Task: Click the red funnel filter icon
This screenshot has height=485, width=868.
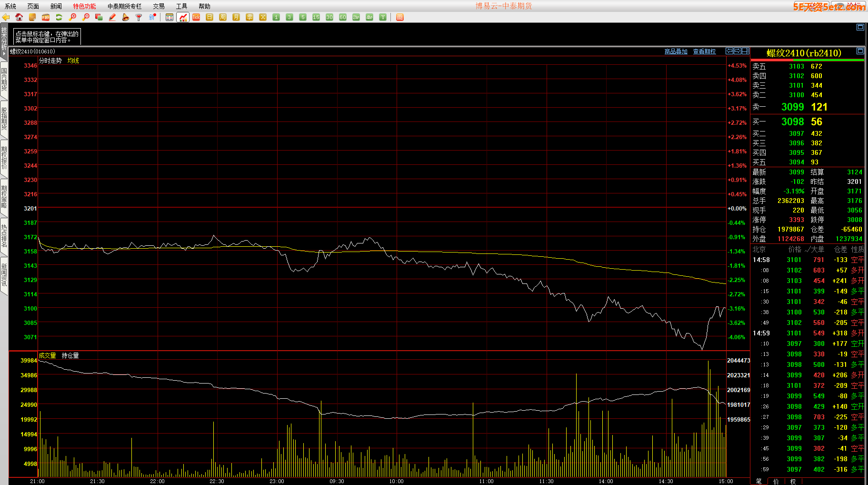Action: coord(139,17)
